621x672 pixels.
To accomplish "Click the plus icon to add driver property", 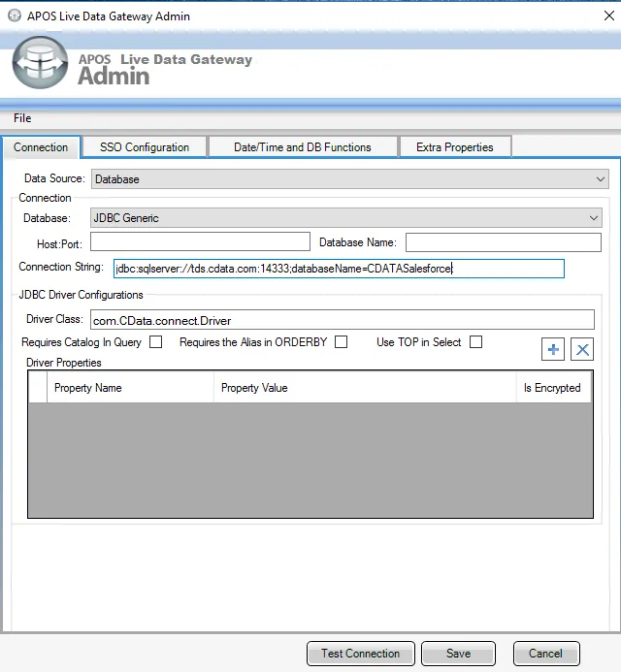I will point(554,350).
